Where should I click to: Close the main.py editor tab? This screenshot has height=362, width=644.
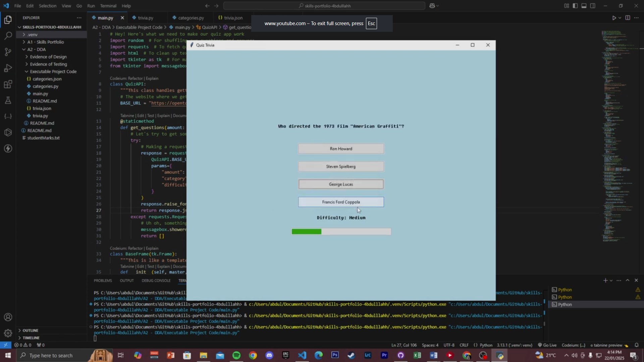point(122,18)
